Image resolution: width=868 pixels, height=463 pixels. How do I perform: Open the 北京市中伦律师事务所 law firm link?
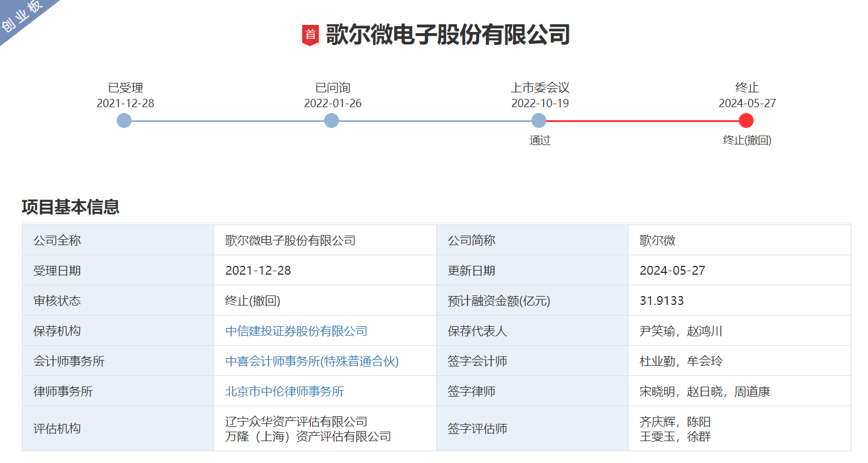click(x=287, y=391)
